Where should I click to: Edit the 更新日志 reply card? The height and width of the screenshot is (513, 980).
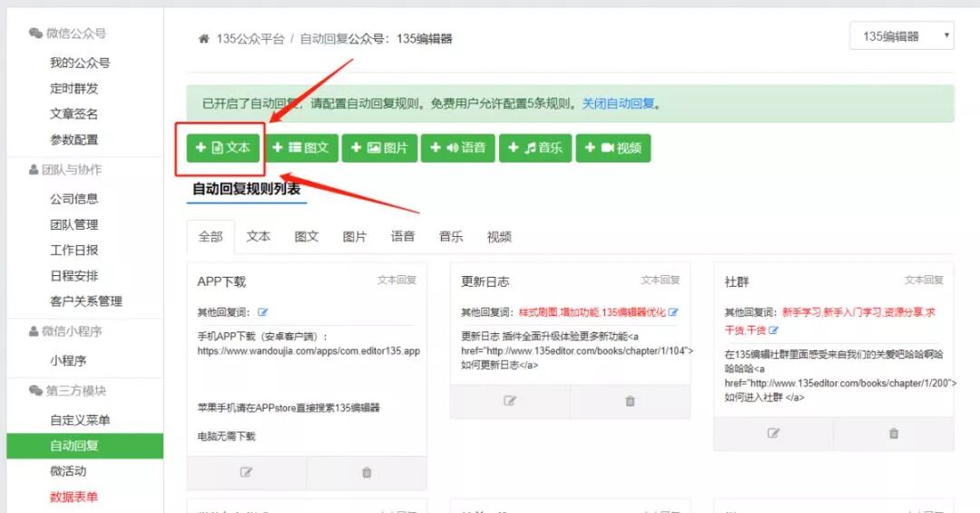pos(510,401)
